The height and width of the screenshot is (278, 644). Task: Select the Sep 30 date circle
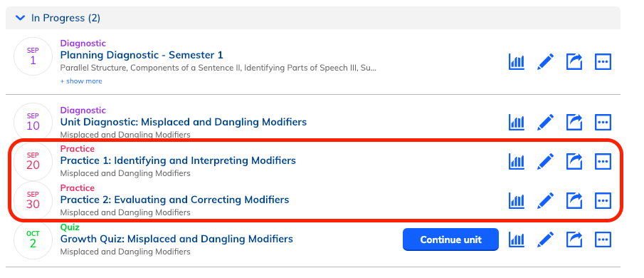[33, 200]
